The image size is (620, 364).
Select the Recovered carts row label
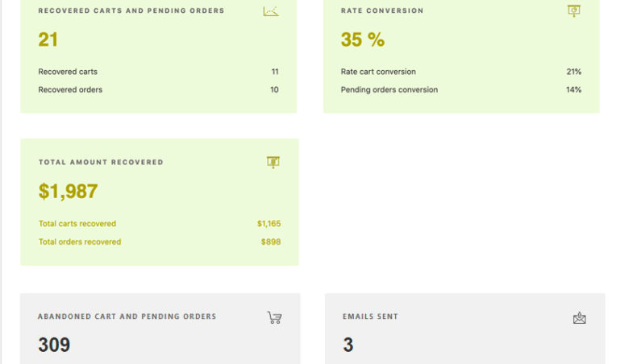(x=68, y=72)
